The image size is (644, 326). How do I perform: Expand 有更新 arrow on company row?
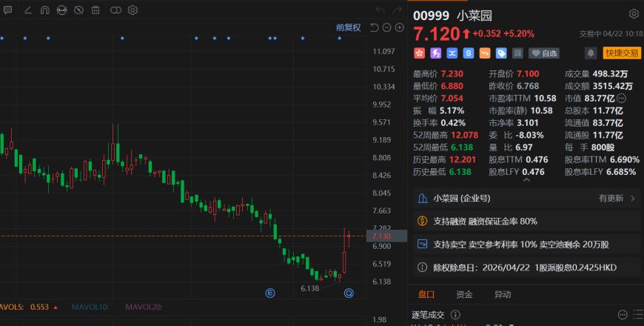(x=633, y=199)
